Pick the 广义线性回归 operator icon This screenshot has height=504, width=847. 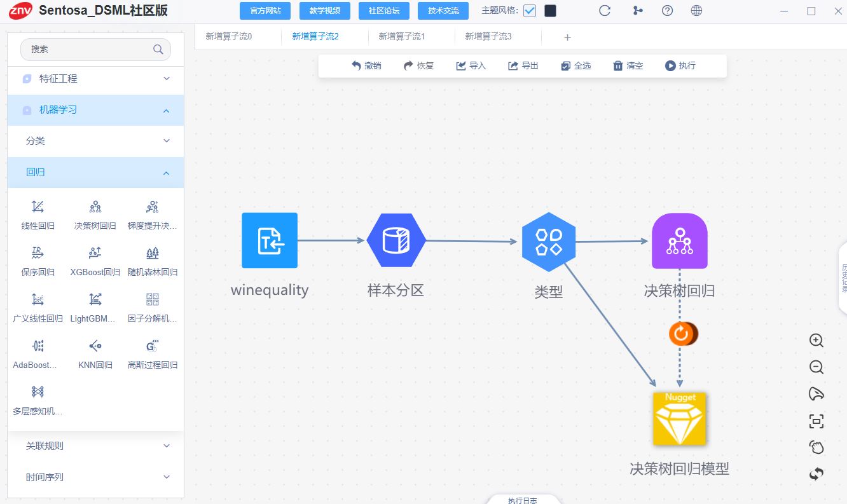pyautogui.click(x=38, y=299)
